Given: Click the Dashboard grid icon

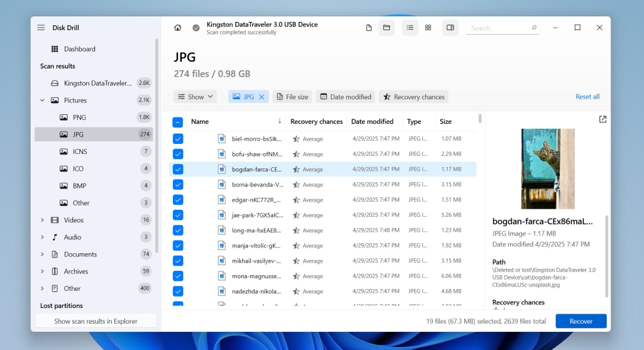Looking at the screenshot, I should (55, 49).
